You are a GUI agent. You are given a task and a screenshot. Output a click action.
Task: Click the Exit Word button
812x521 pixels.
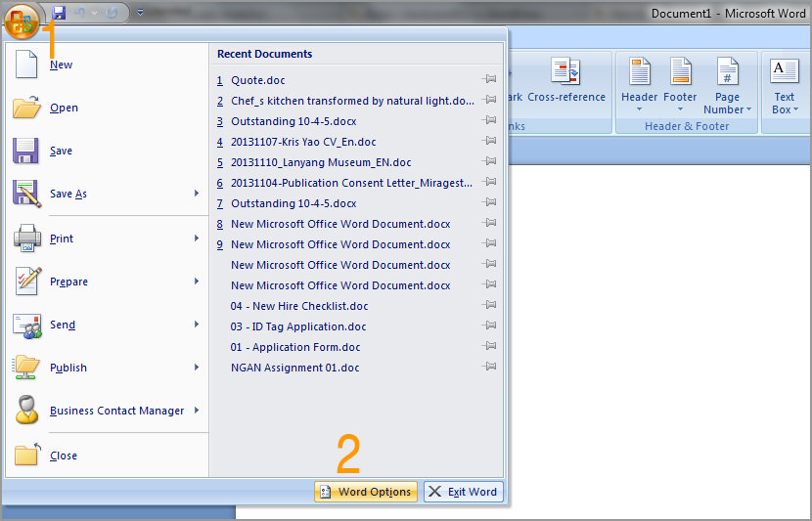click(x=464, y=492)
